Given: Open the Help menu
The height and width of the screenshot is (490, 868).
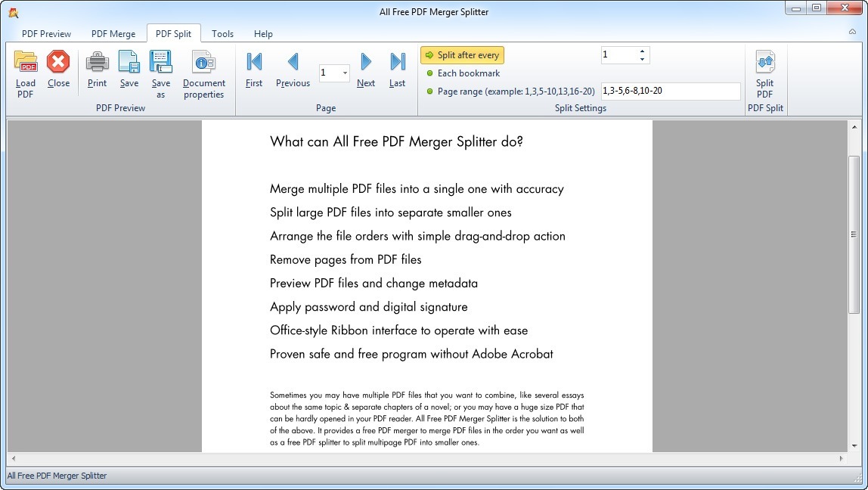Looking at the screenshot, I should point(263,33).
